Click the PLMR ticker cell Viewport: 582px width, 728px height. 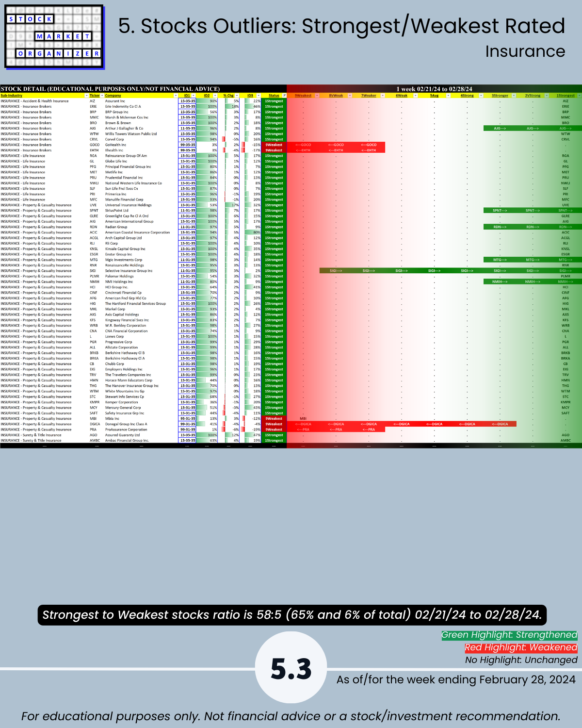97,276
